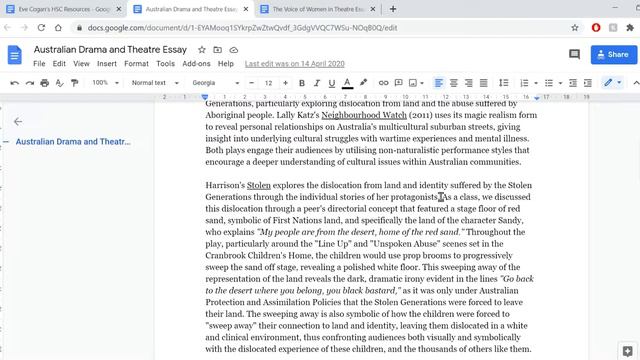
Task: Switch to Eve Cogan's HSC Resources tab
Action: tap(64, 9)
